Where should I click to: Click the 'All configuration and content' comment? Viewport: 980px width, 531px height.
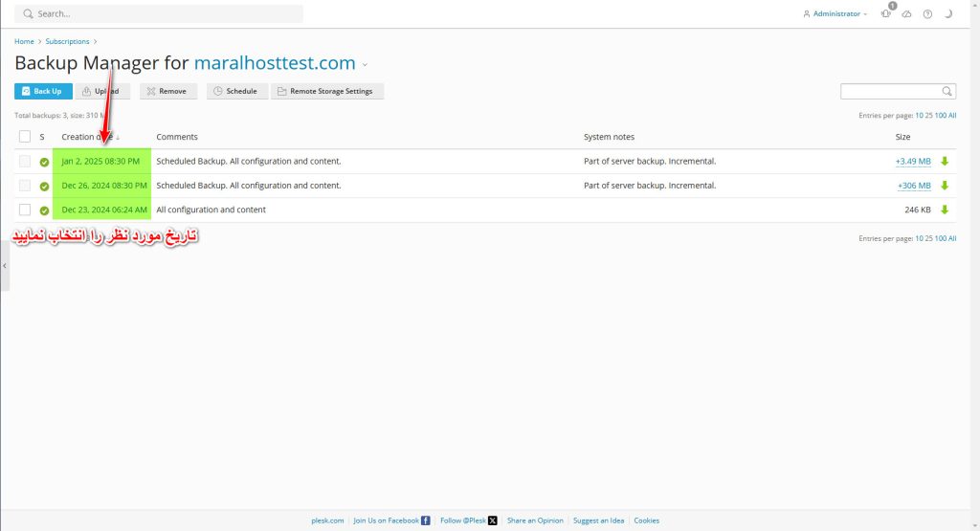coord(211,210)
